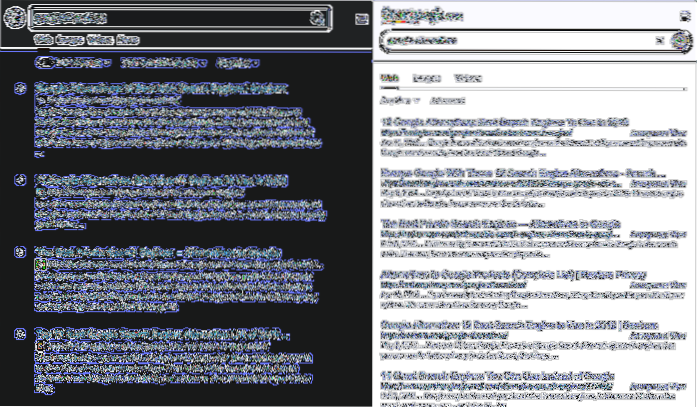Viewport: 697px width, 407px height.
Task: Click the fourth DuckDuckGo result's favicon
Action: tap(21, 332)
